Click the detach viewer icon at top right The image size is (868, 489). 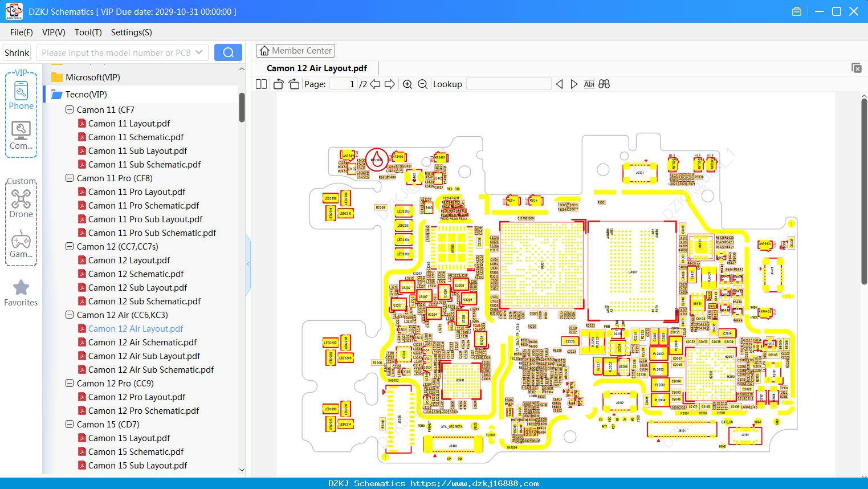tap(857, 68)
